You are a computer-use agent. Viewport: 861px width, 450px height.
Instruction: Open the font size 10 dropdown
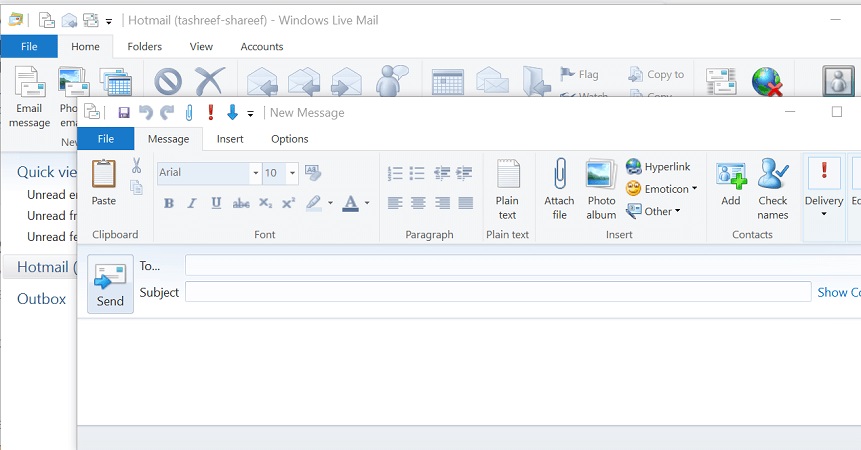293,173
